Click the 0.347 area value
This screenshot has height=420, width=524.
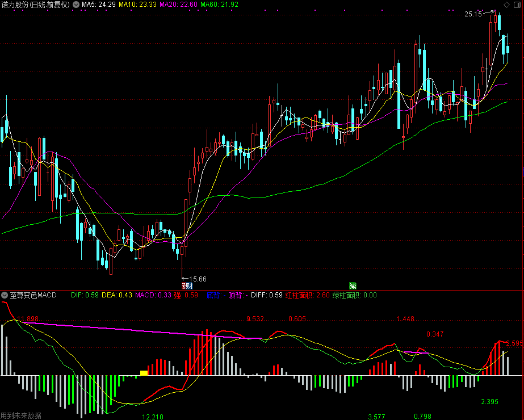tap(435, 334)
